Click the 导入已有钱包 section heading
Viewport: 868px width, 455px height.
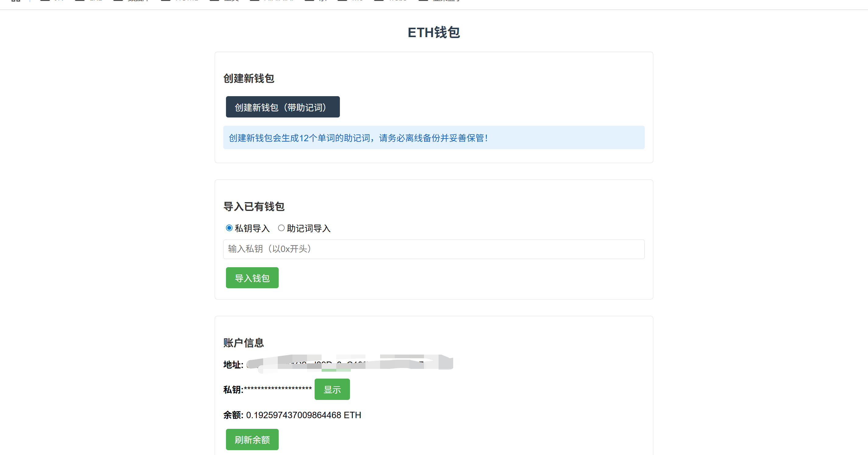(254, 206)
